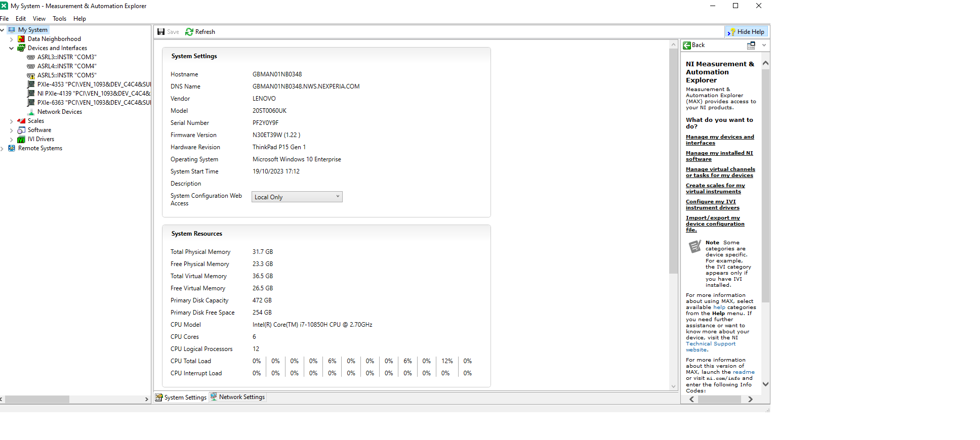Collapse the My System tree node
Viewport: 980px width, 440px height.
click(2, 30)
